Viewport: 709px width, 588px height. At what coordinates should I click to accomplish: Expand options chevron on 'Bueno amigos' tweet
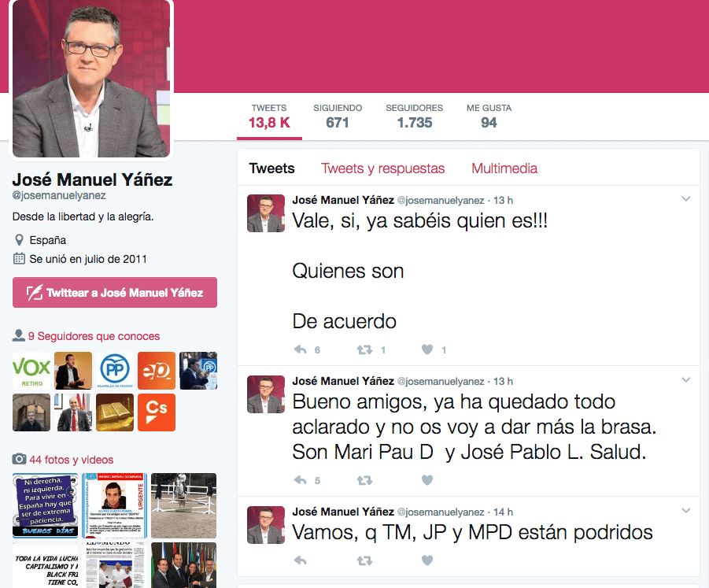tap(686, 380)
